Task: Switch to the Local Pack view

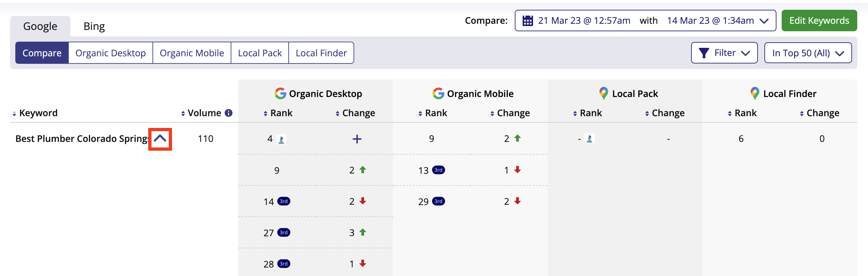Action: pos(260,53)
